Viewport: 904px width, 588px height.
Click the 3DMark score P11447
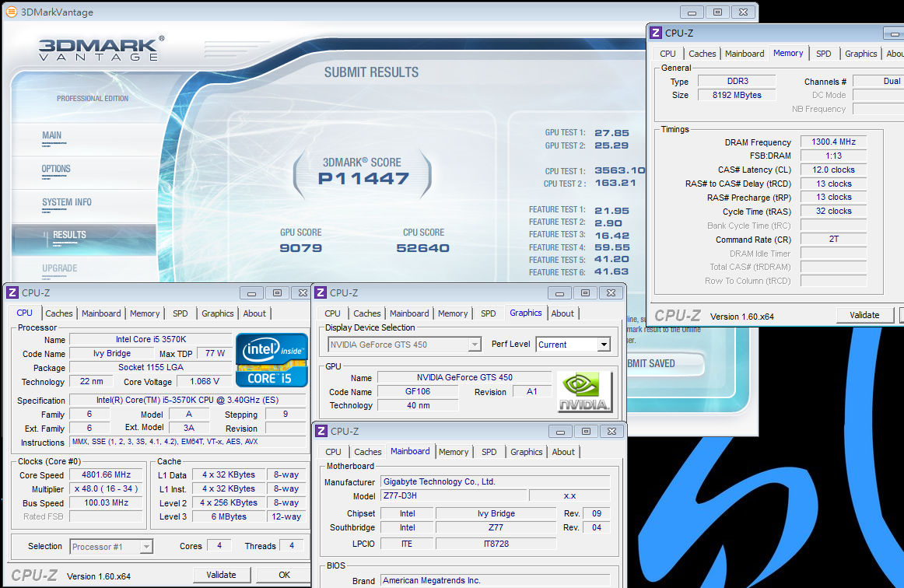(363, 179)
